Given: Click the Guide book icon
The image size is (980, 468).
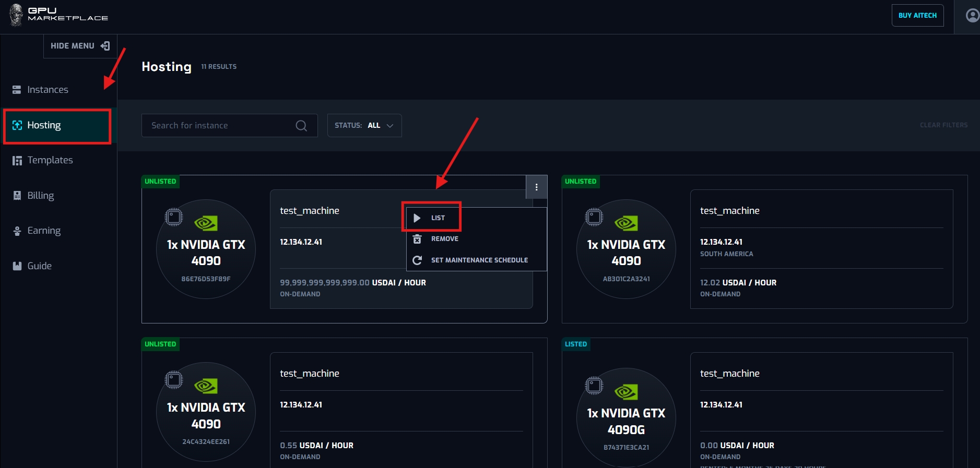Looking at the screenshot, I should (17, 266).
